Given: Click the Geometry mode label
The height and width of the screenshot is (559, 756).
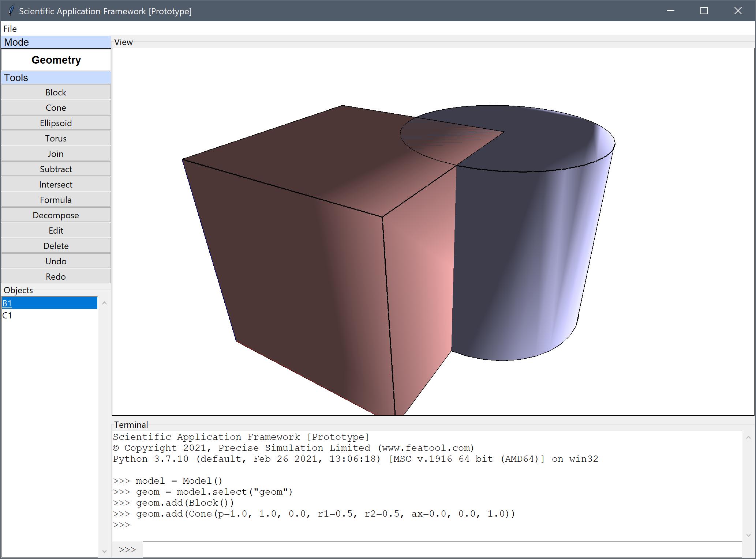Looking at the screenshot, I should tap(56, 60).
